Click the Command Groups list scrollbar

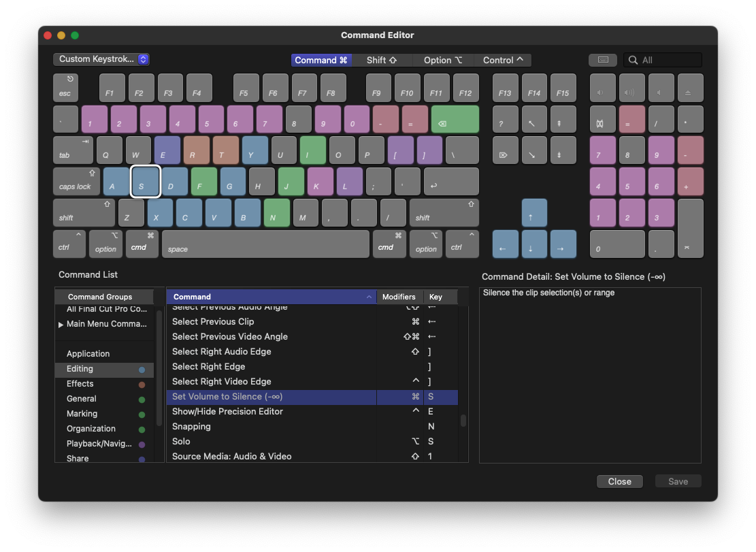pyautogui.click(x=159, y=368)
